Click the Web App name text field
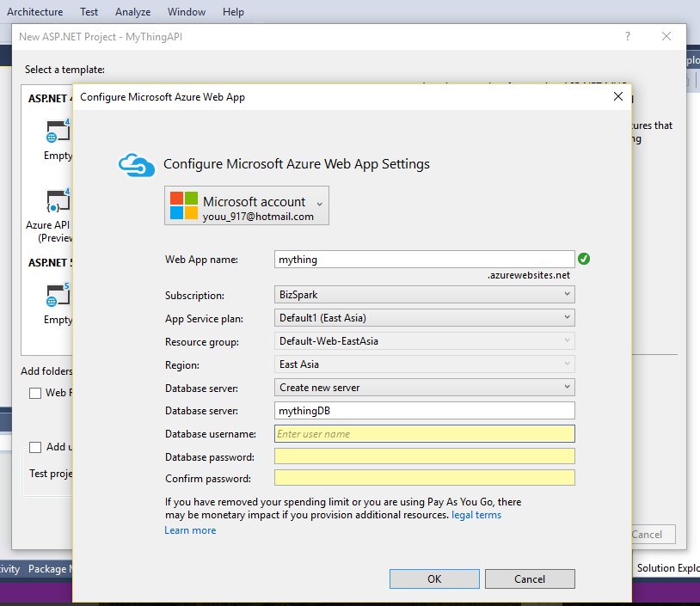This screenshot has width=700, height=606. 424,259
